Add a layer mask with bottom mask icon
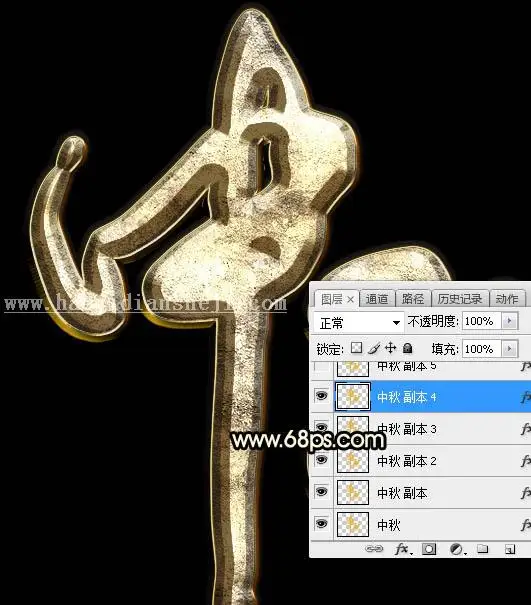The image size is (531, 605). (429, 549)
